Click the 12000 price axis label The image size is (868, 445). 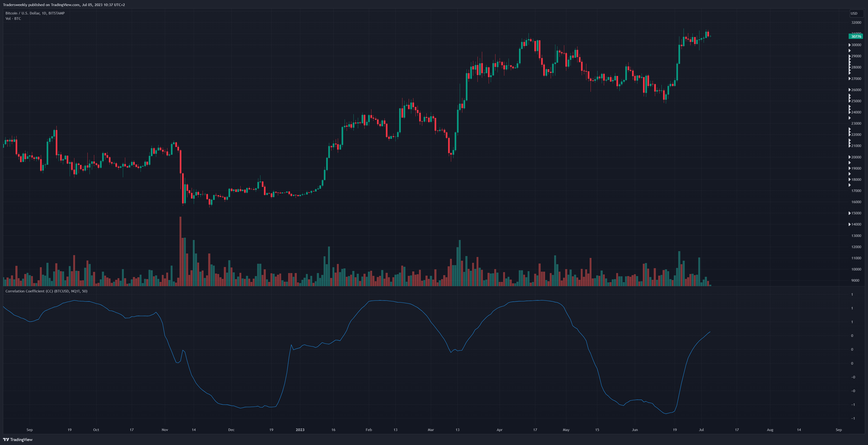point(856,247)
